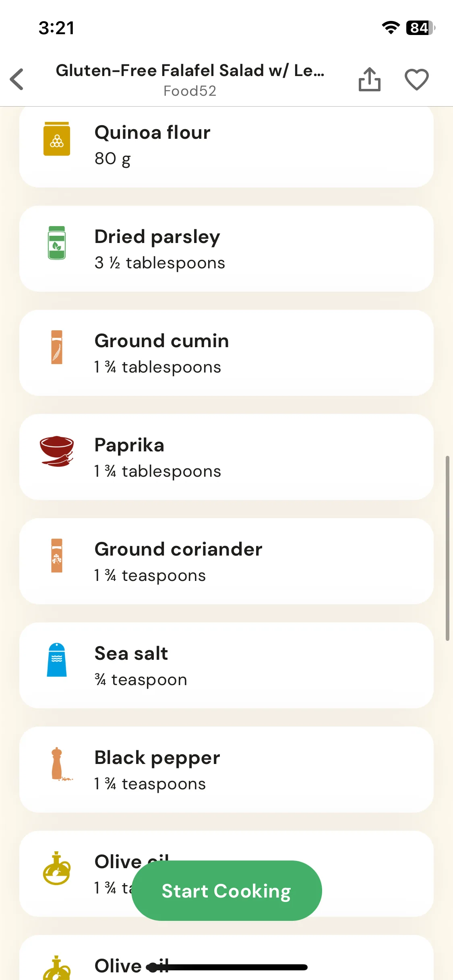Open the share sheet icon
The width and height of the screenshot is (453, 980).
(x=369, y=79)
